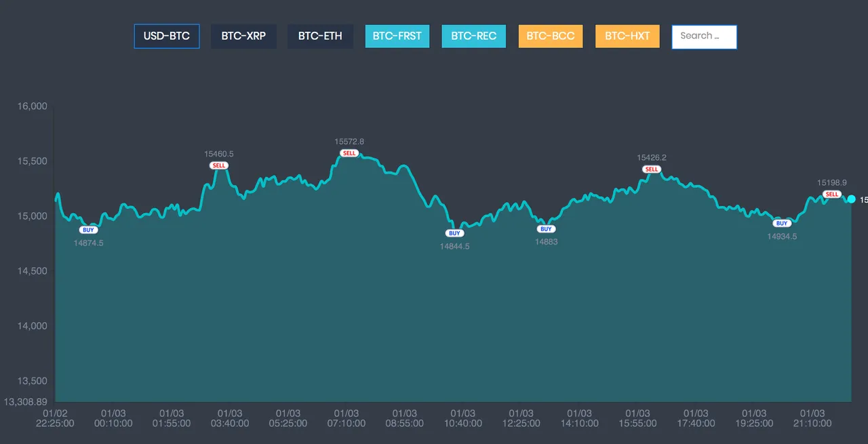Click the 15426.2 price label
Image resolution: width=868 pixels, height=444 pixels.
pos(652,158)
